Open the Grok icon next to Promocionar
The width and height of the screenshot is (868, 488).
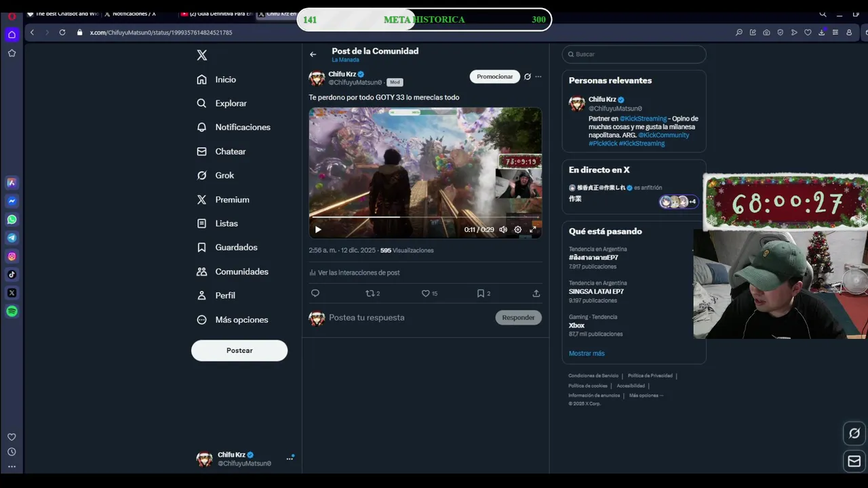[527, 77]
